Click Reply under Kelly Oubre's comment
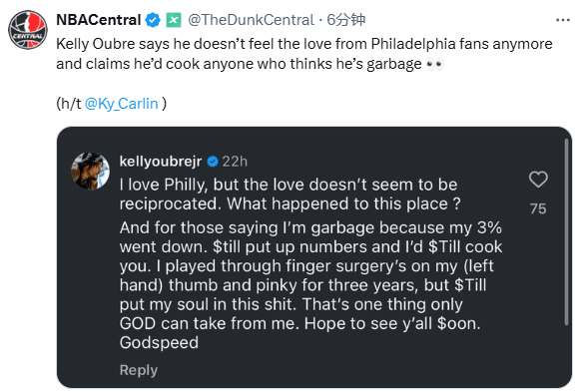This screenshot has width=576, height=392. pyautogui.click(x=139, y=370)
